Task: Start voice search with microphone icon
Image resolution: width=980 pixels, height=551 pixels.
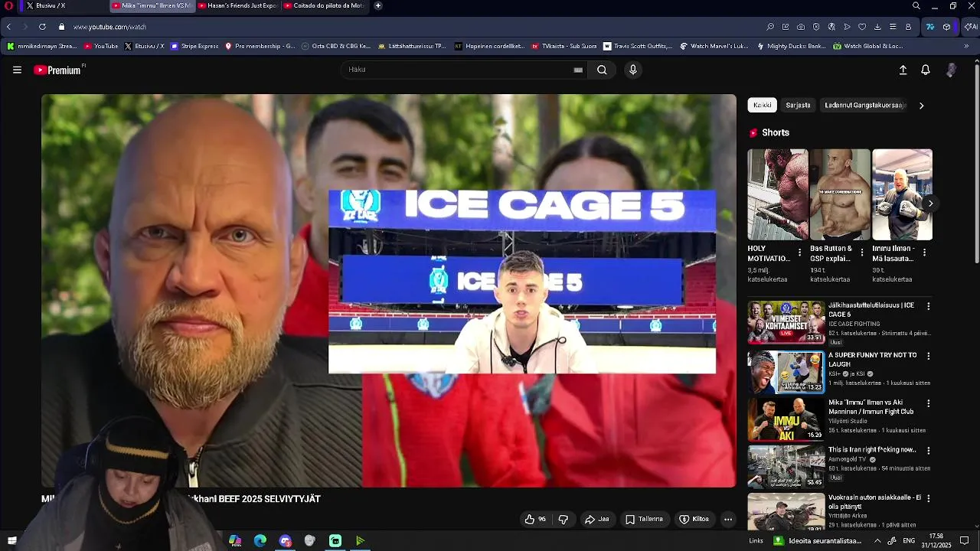Action: coord(632,70)
